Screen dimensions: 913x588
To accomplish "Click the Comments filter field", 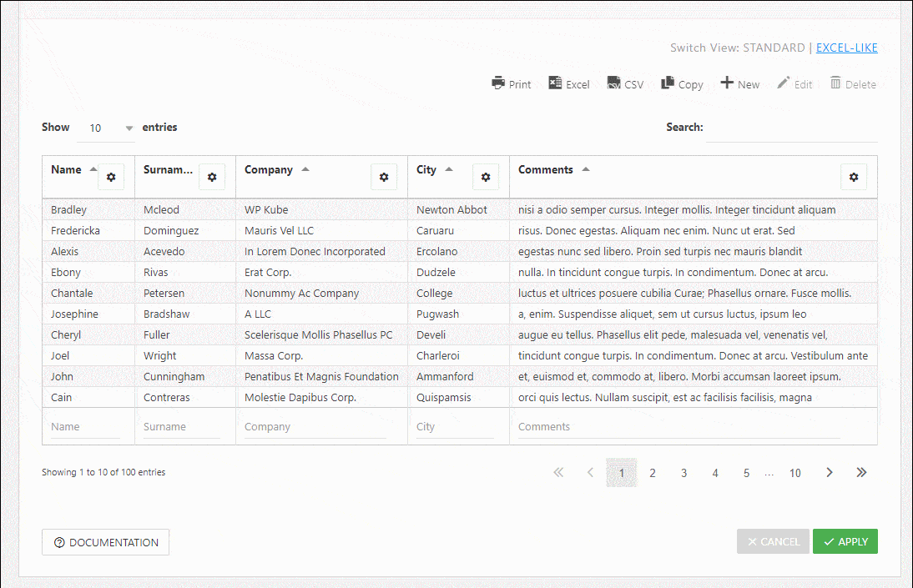I will tap(679, 427).
